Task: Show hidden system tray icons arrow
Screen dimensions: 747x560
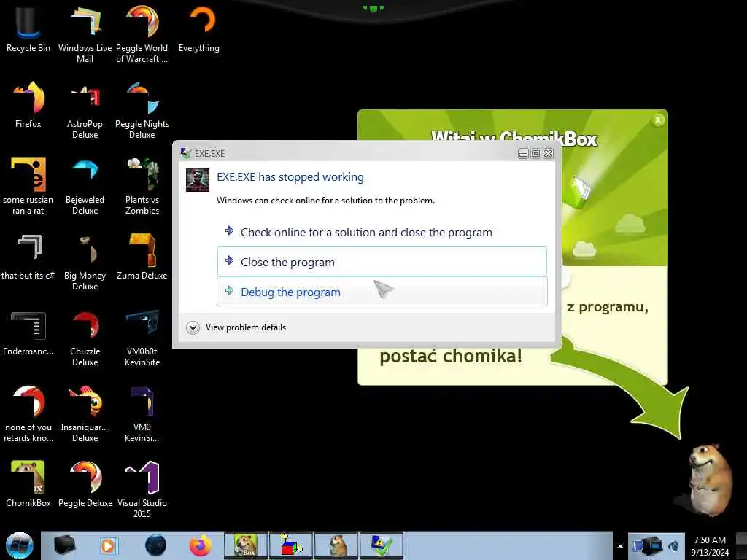Action: point(620,546)
